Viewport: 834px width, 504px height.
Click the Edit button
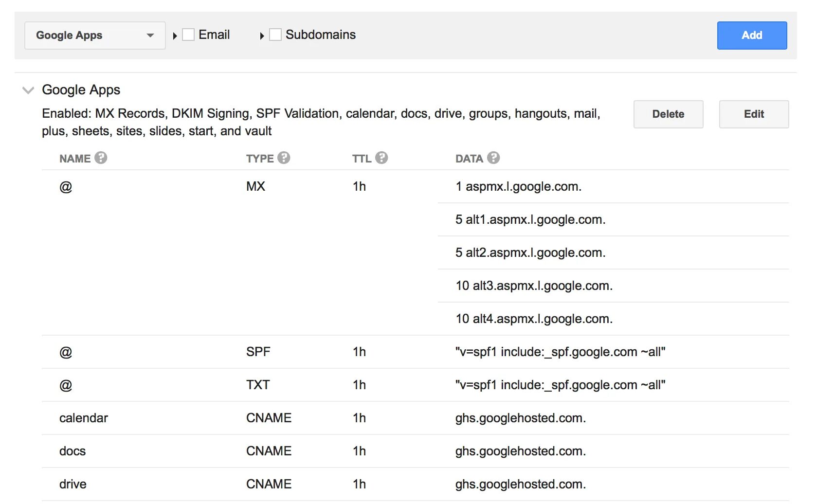(x=754, y=114)
